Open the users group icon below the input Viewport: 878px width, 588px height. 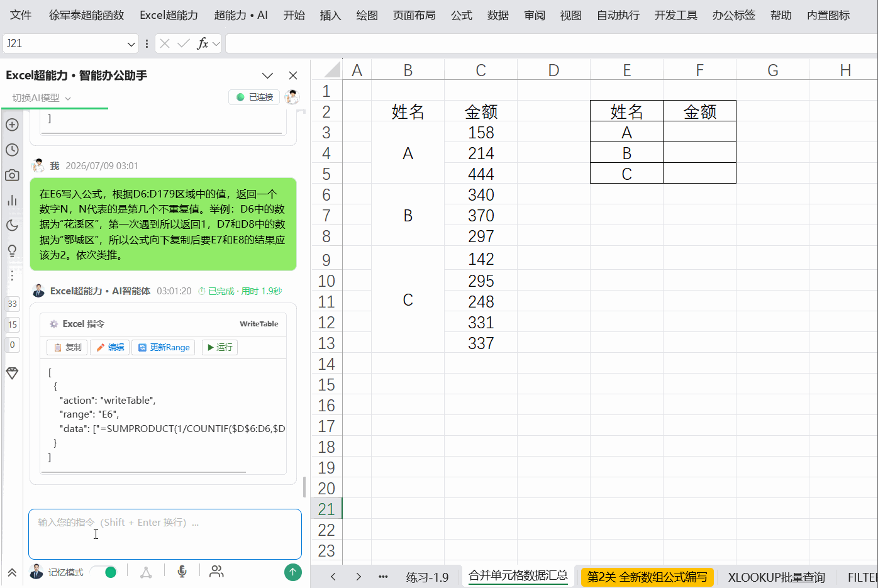[216, 571]
